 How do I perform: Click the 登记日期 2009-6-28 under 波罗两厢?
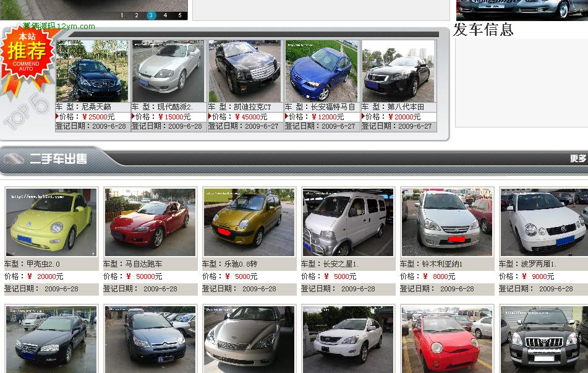[536, 289]
